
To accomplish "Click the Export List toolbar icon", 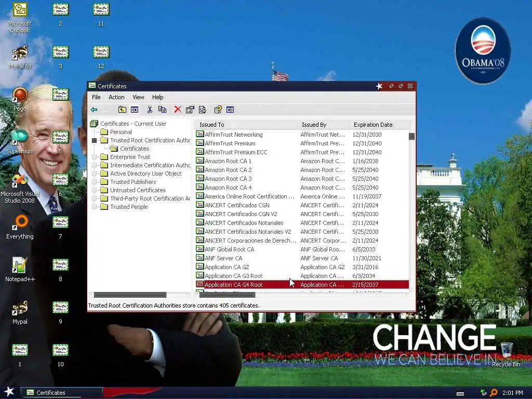I will 203,110.
